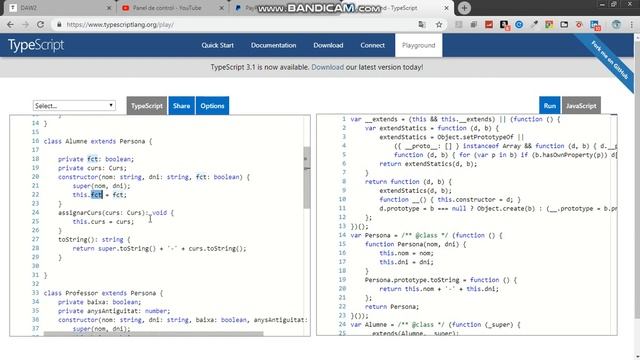Image resolution: width=640 pixels, height=360 pixels.
Task: Click 'var Alumne' in output line 24
Action: (368, 325)
